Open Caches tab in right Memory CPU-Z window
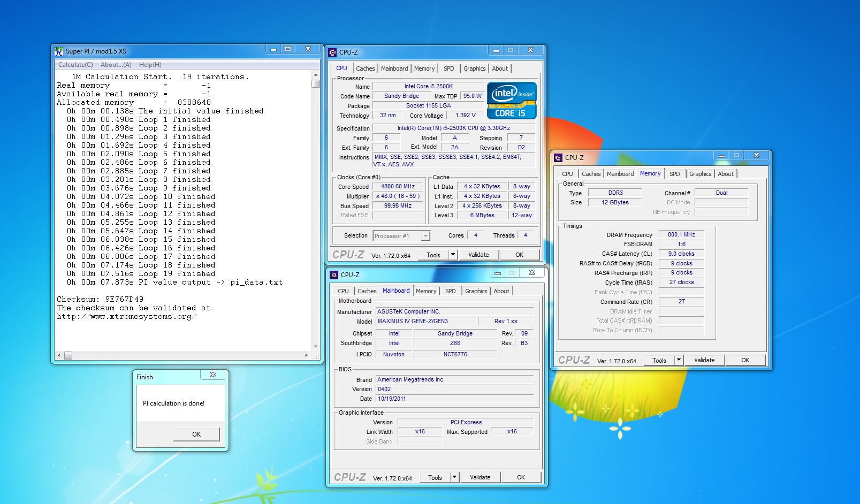The height and width of the screenshot is (504, 860). coord(591,174)
